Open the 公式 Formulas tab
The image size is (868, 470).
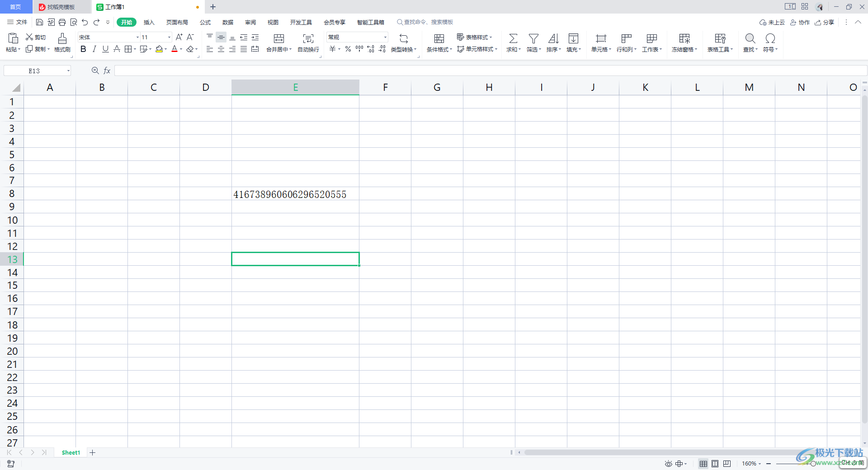pos(205,22)
